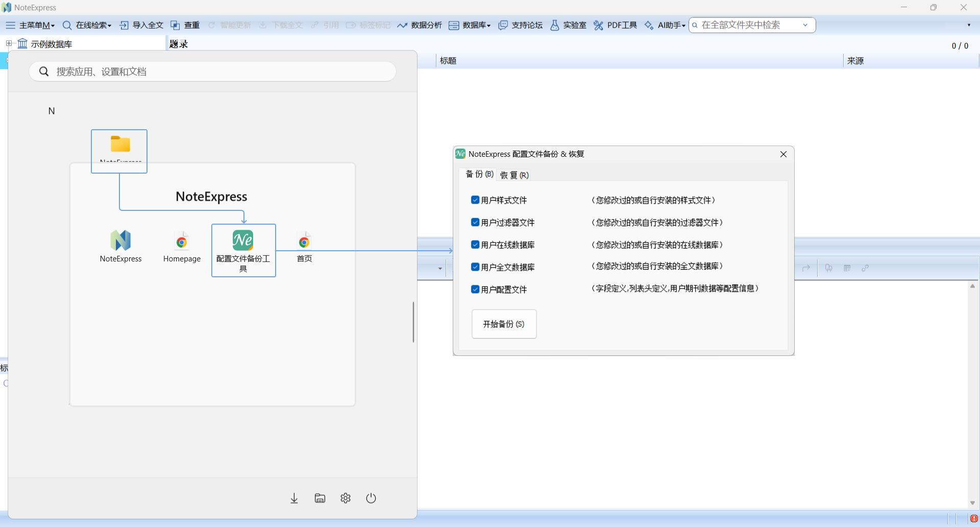Launch the 配置文件备份工具 shortcut
The image size is (980, 527).
point(243,250)
